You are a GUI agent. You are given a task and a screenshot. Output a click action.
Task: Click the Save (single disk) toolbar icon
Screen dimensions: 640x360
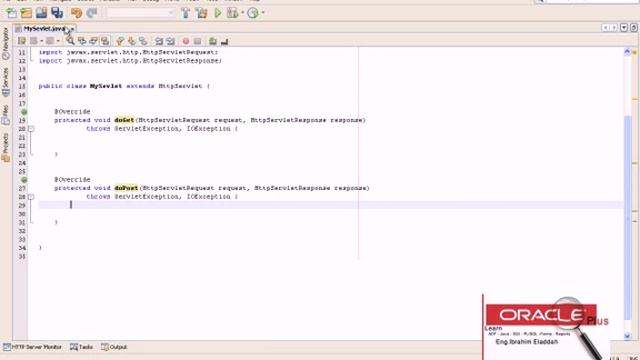pyautogui.click(x=41, y=13)
